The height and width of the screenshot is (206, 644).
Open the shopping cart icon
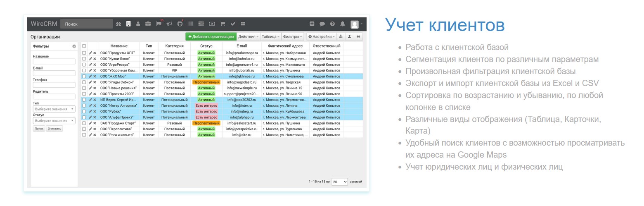tap(223, 24)
